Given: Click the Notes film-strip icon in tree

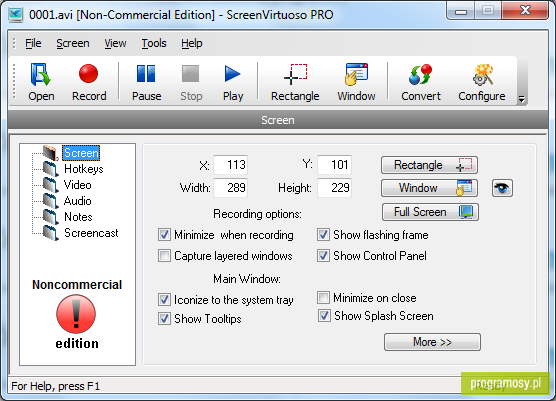Looking at the screenshot, I should point(51,217).
